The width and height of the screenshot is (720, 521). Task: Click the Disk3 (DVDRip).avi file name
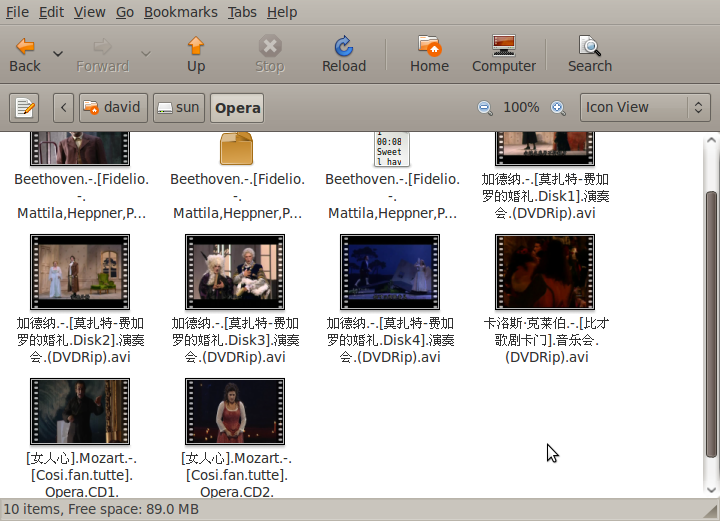[x=236, y=341]
